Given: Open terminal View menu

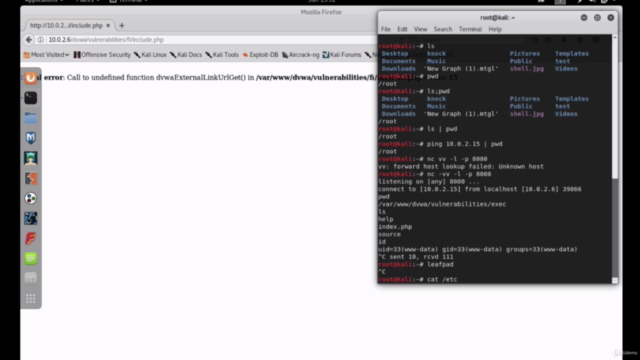Looking at the screenshot, I should coord(420,29).
